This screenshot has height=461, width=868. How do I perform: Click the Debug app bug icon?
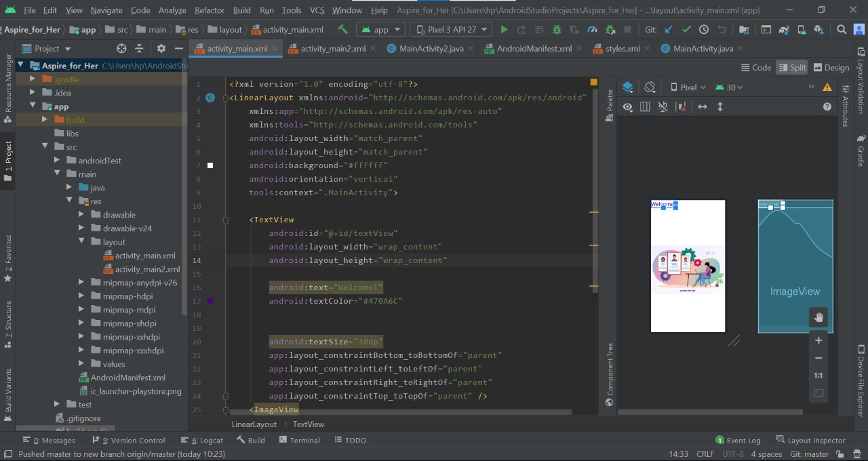(x=557, y=30)
